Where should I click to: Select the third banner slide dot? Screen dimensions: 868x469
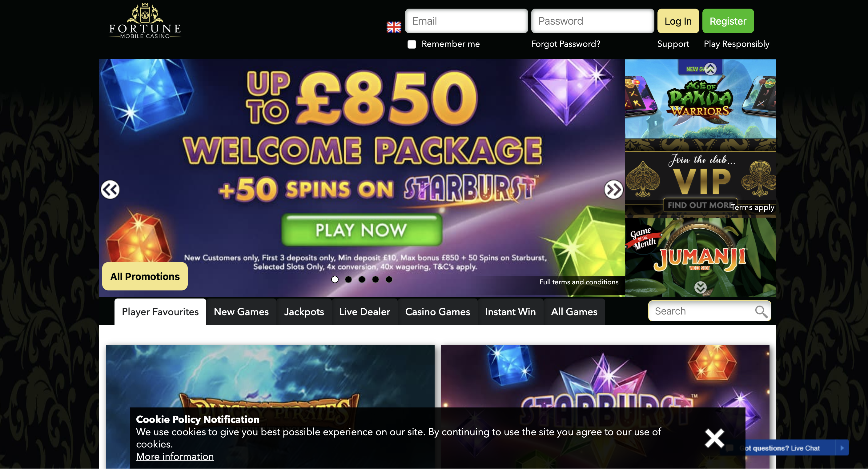click(x=362, y=279)
